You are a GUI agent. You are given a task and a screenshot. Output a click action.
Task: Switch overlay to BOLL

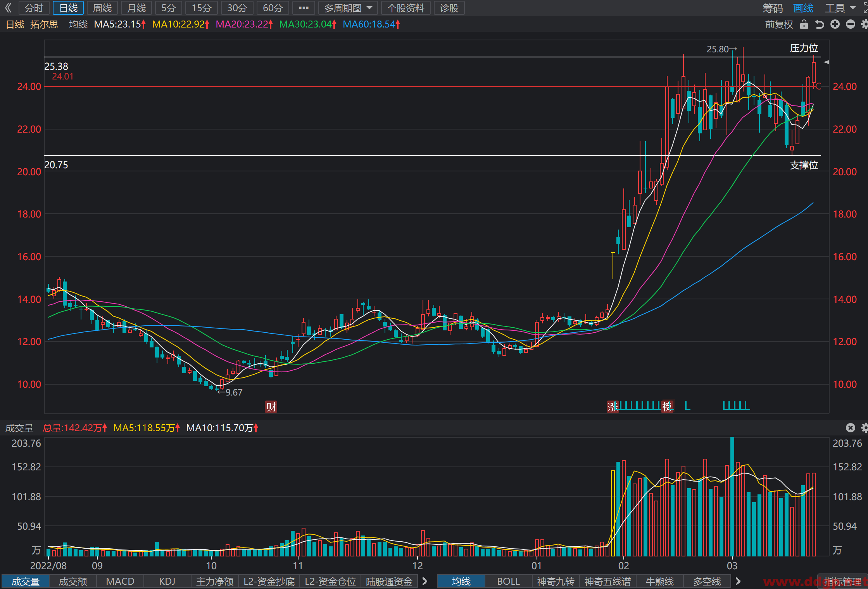(509, 581)
